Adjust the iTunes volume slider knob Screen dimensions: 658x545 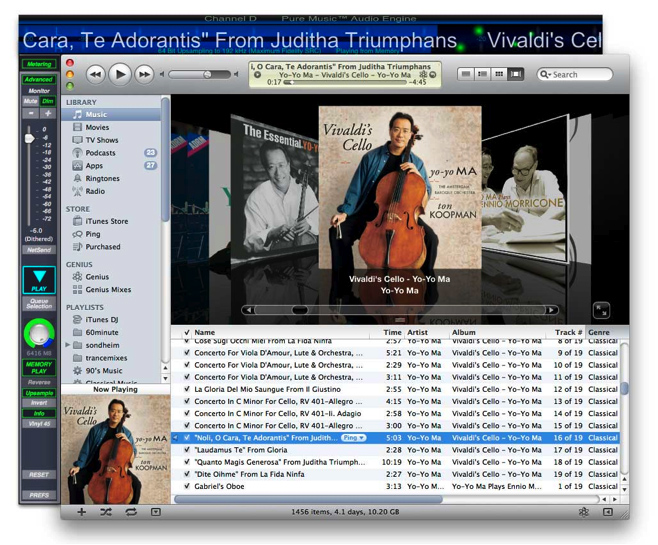207,74
